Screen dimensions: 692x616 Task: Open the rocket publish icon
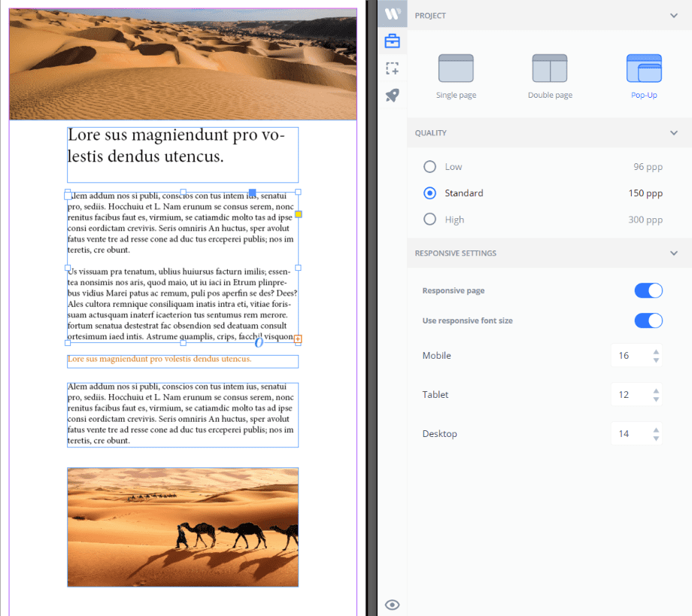(393, 95)
